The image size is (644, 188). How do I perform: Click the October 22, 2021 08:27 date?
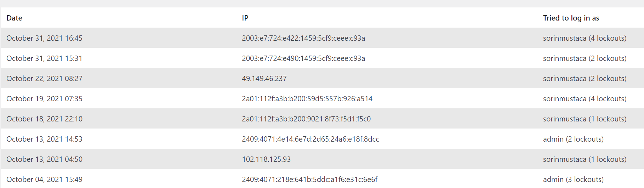(44, 79)
